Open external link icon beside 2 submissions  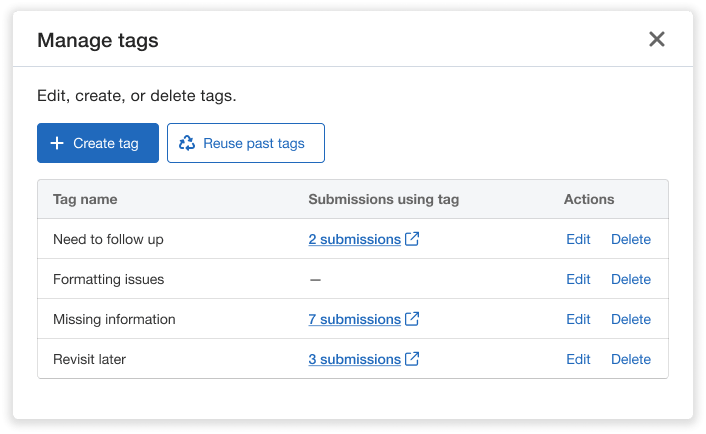pyautogui.click(x=412, y=239)
